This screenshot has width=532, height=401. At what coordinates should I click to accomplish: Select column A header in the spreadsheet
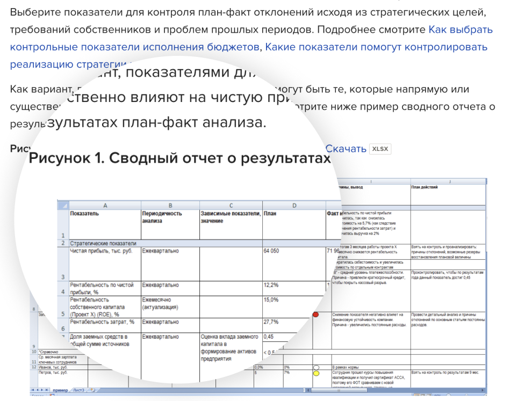pyautogui.click(x=105, y=206)
